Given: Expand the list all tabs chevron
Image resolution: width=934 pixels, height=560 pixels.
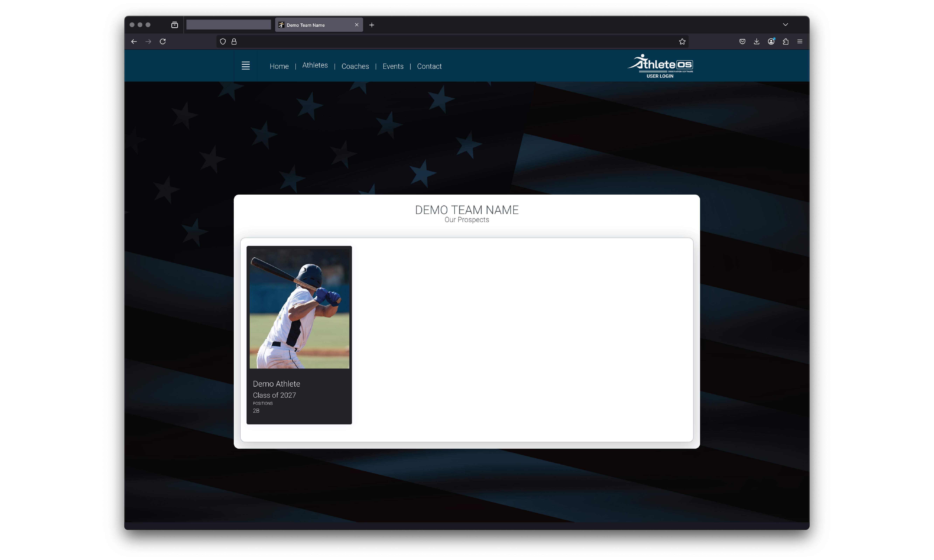Looking at the screenshot, I should [786, 24].
